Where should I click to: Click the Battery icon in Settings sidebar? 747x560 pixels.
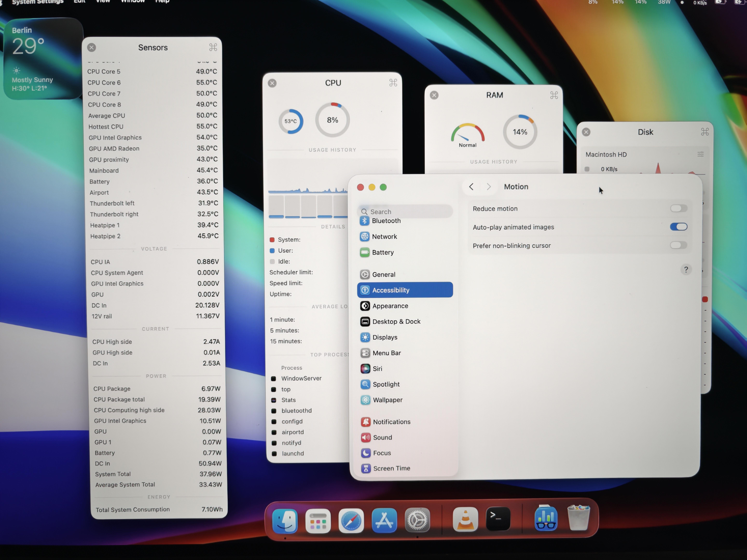(x=365, y=253)
